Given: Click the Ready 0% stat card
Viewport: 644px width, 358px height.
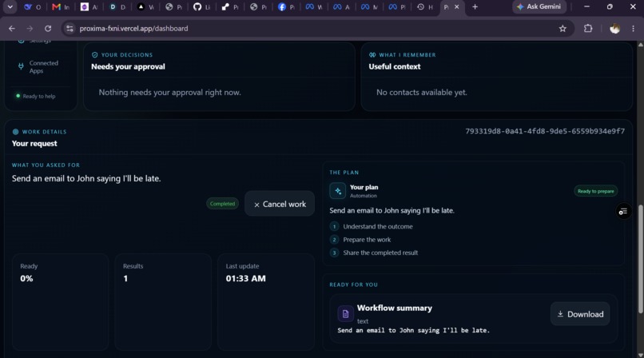Looking at the screenshot, I should (61, 302).
